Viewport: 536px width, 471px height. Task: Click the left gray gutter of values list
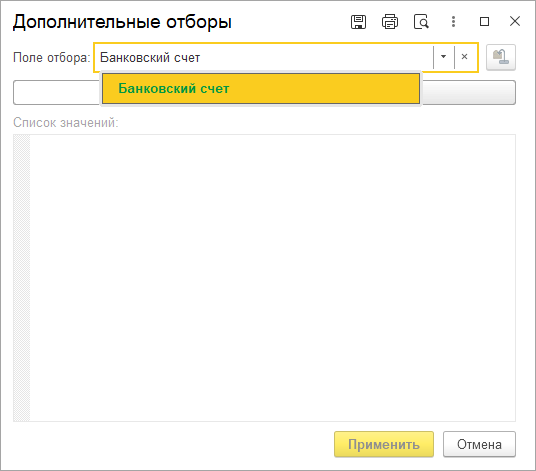22,278
